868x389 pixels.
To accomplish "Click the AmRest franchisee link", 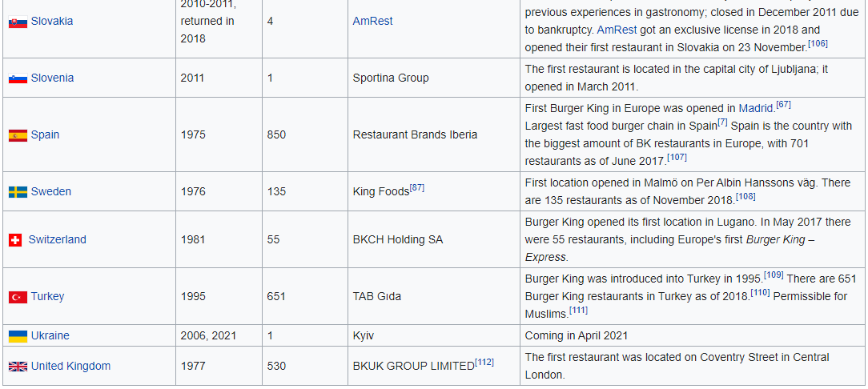I will pos(372,22).
